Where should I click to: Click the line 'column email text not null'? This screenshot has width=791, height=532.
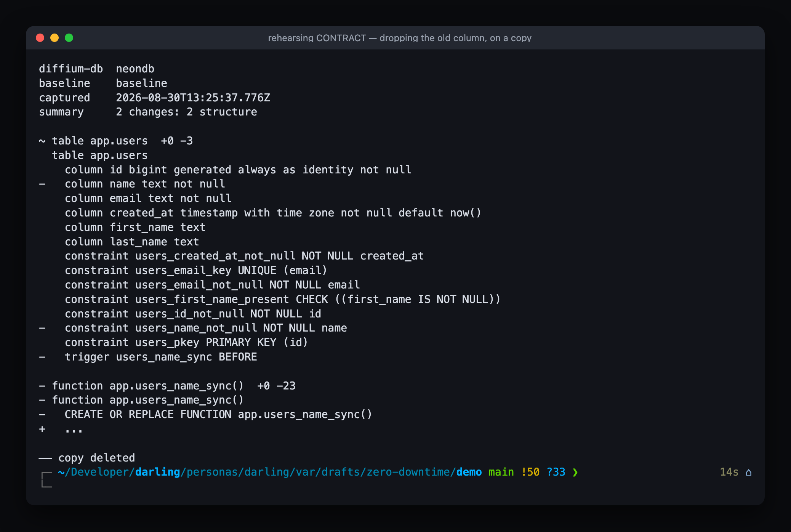point(148,199)
